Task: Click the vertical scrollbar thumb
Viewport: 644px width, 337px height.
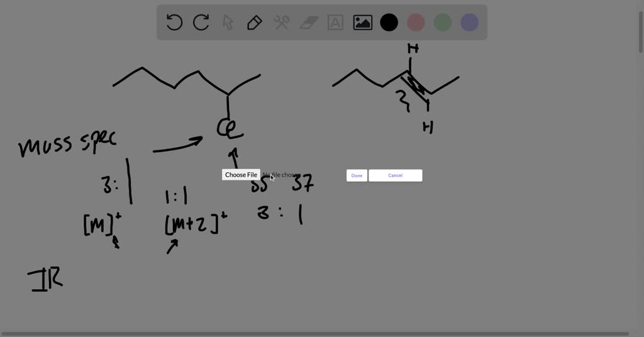Action: [x=640, y=32]
